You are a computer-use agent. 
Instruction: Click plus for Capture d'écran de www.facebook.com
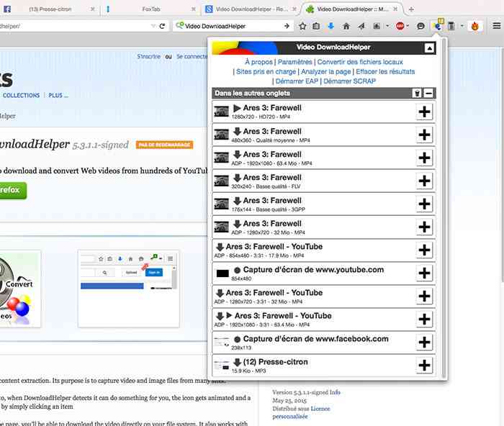(424, 342)
